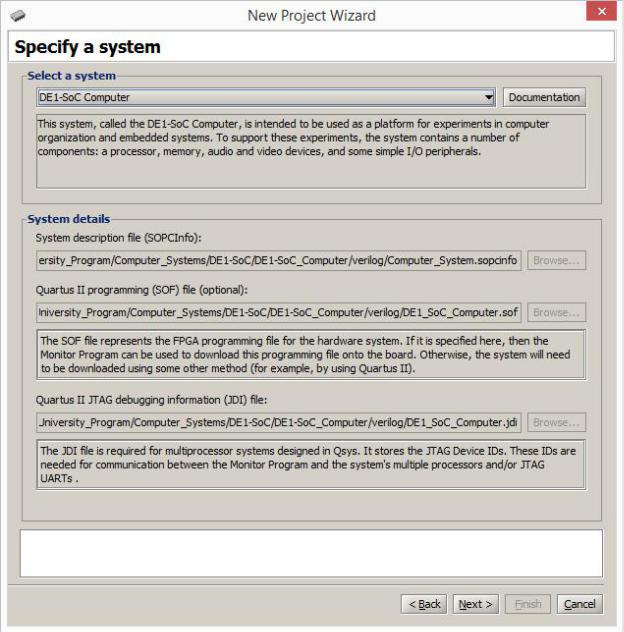Proceed with the Next button
This screenshot has height=632, width=624.
[x=476, y=604]
